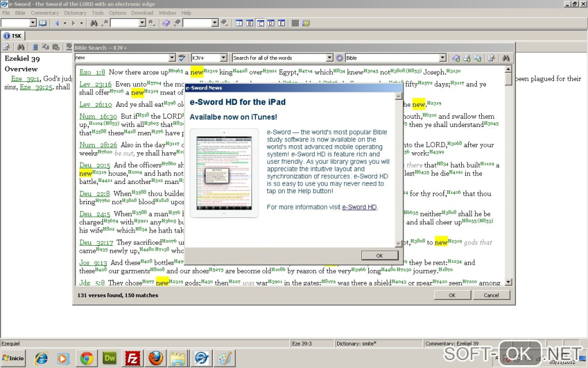Click the open book icon in main toolbar

point(43,23)
